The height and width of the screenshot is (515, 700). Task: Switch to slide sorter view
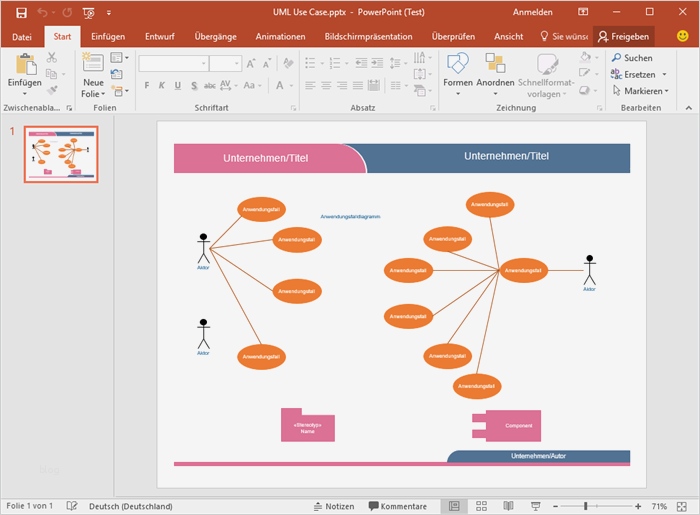click(x=481, y=507)
